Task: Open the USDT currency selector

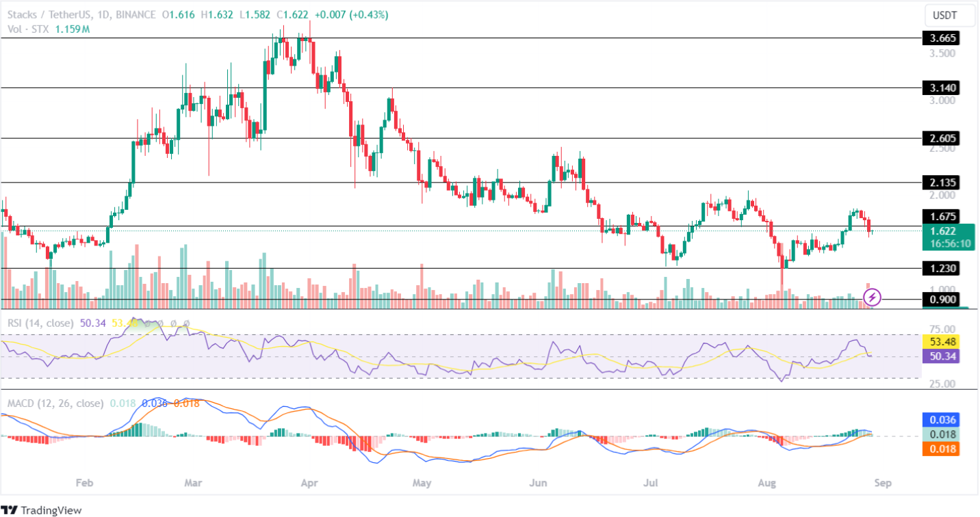Action: [x=949, y=14]
